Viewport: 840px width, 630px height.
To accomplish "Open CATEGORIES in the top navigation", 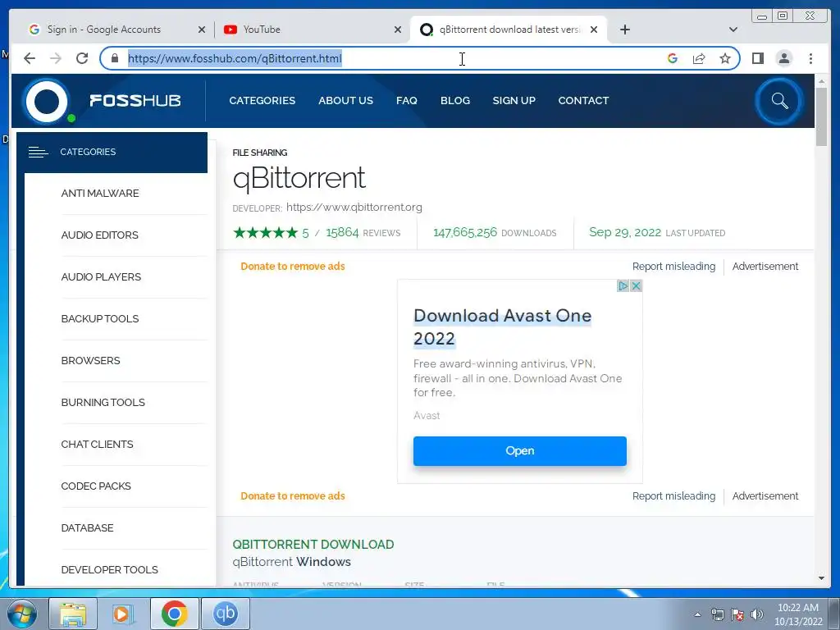I will pyautogui.click(x=262, y=101).
